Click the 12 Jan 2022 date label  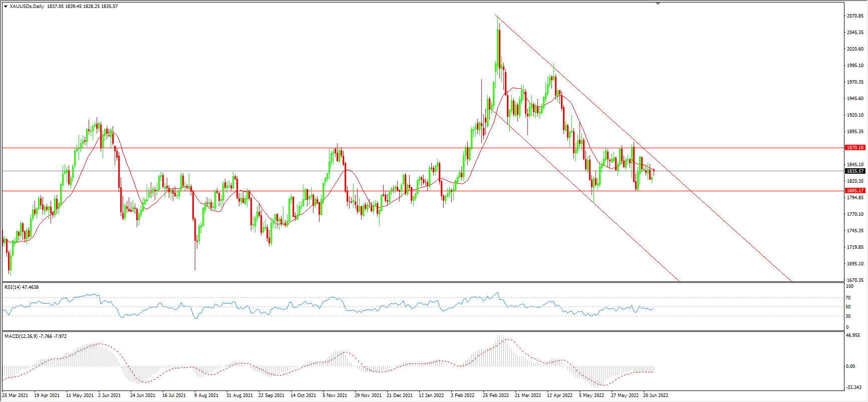click(x=431, y=395)
